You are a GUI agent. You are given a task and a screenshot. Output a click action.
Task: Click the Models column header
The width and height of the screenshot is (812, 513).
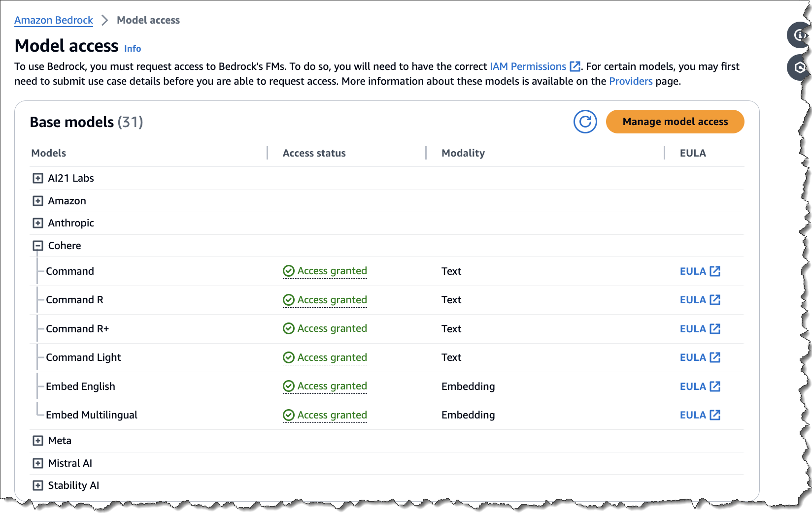49,153
